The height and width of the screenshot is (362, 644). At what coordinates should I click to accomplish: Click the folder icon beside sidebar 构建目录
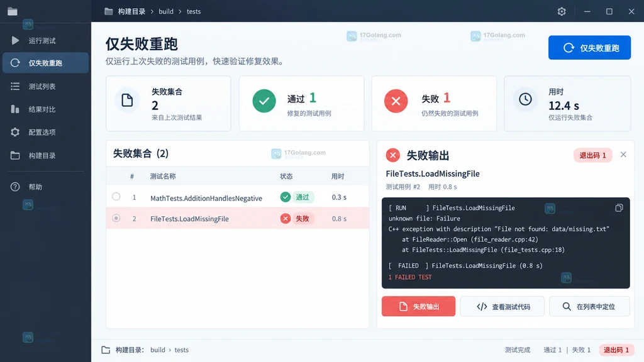coord(15,156)
